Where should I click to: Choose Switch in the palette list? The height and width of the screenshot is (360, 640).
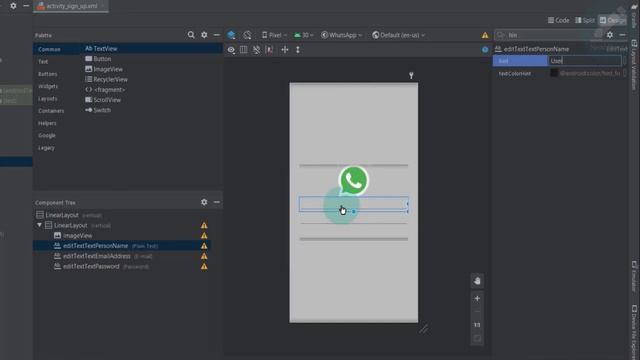click(x=98, y=110)
